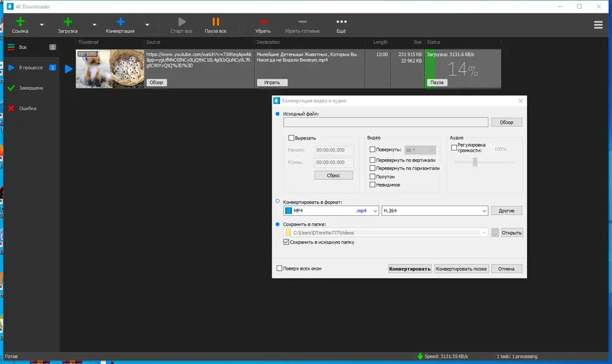Enable the Вырезать checkbox
The image size is (612, 364).
pos(291,138)
